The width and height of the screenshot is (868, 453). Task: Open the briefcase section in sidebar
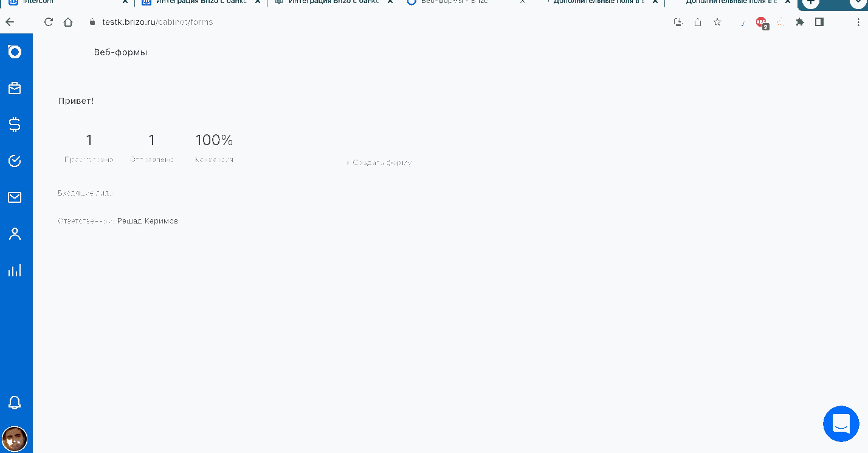coord(15,89)
